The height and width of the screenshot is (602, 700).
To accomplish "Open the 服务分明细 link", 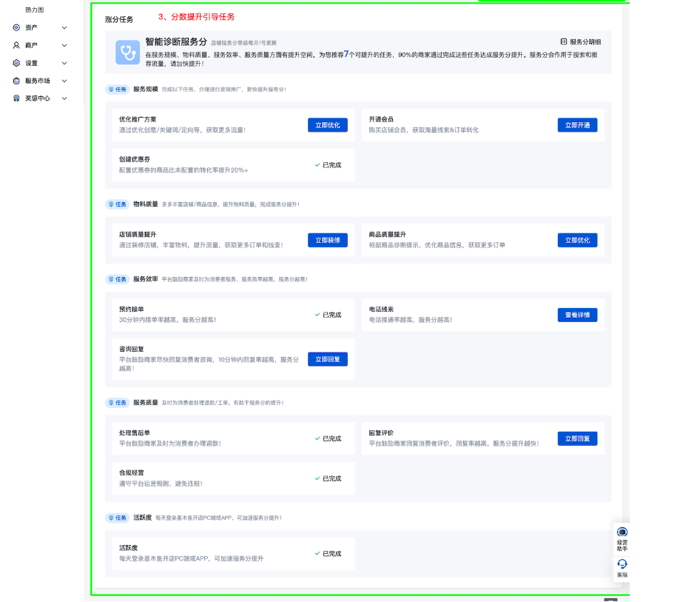I will 581,42.
